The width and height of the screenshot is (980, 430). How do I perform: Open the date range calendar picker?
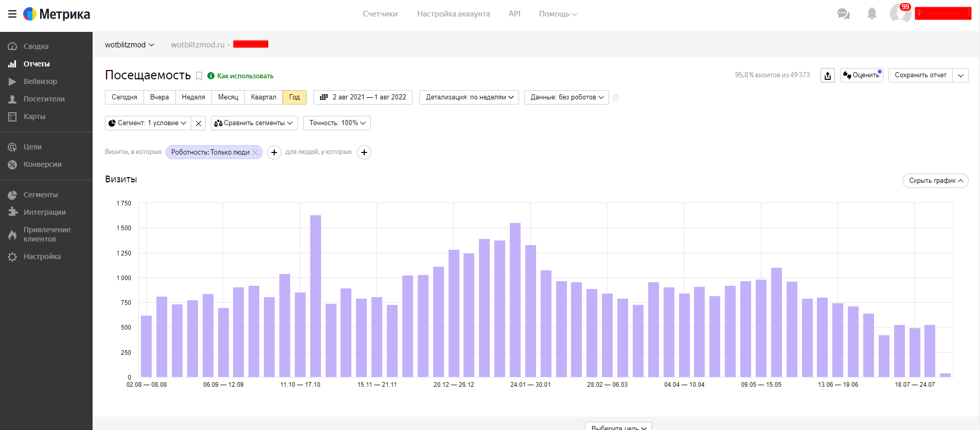pyautogui.click(x=363, y=97)
